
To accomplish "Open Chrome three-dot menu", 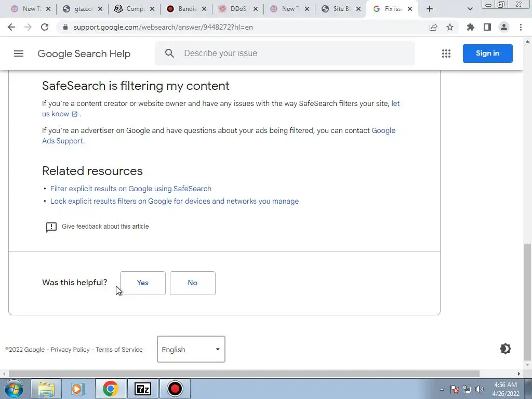I will point(521,27).
